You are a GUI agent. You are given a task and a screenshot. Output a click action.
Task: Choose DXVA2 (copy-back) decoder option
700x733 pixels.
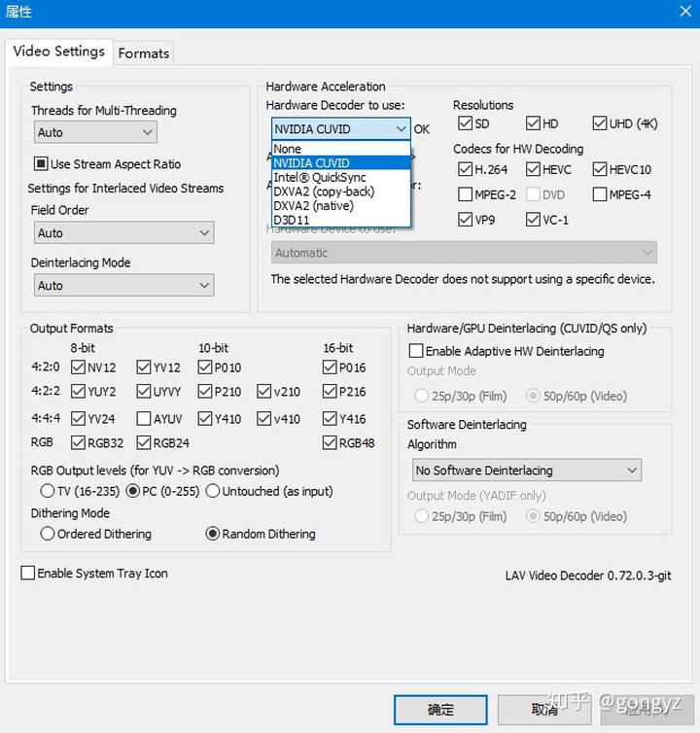pos(323,192)
